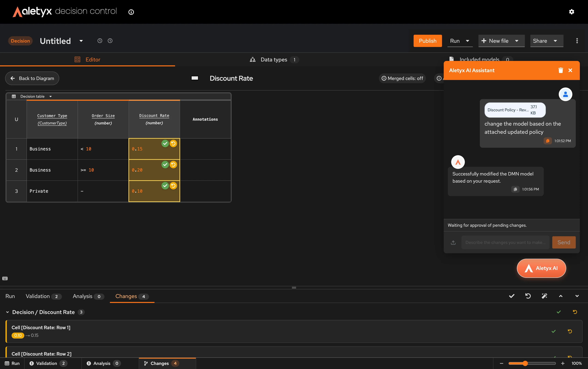Click the first clock history icon
The width and height of the screenshot is (588, 369).
pos(100,41)
